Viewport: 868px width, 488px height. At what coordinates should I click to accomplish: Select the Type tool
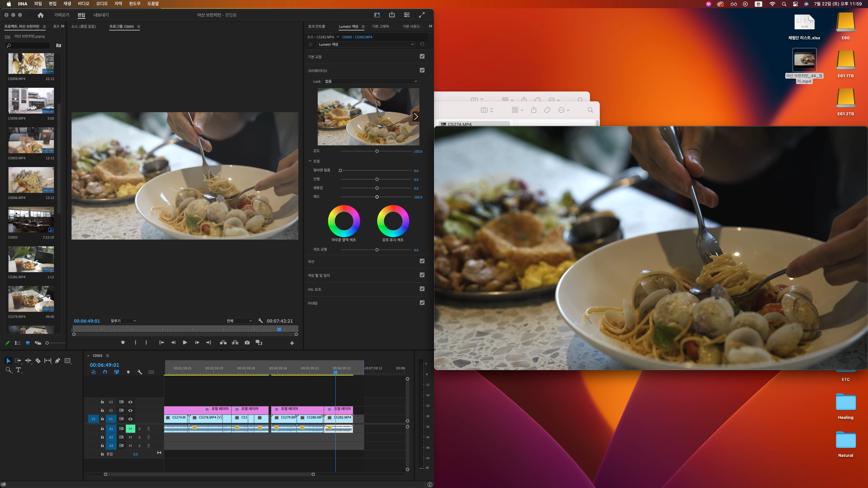click(x=18, y=370)
